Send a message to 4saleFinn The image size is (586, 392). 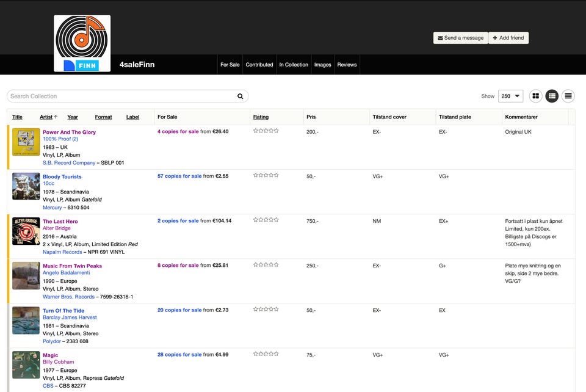point(460,38)
